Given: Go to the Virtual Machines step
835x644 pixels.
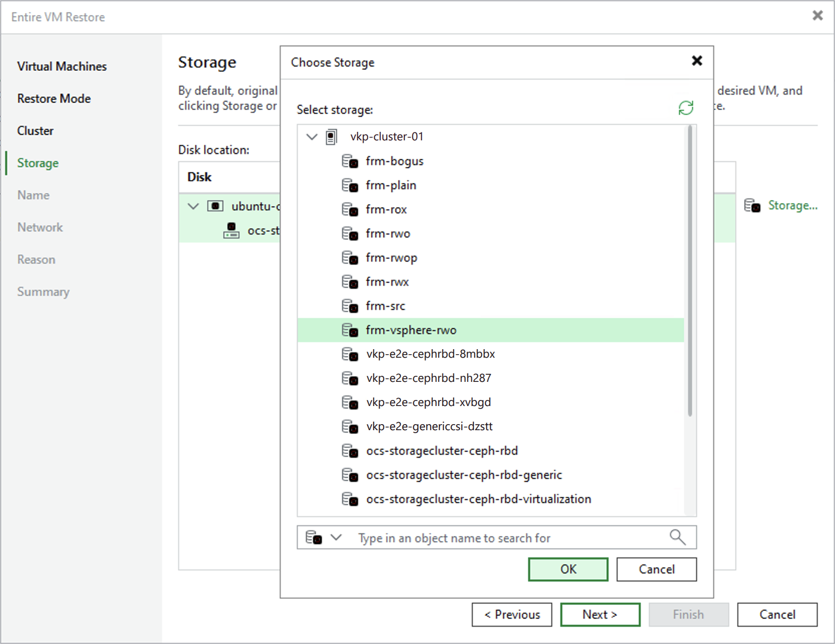Looking at the screenshot, I should (62, 66).
